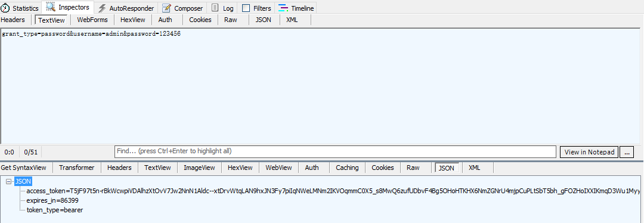Toggle the Filters checkbox

pyautogui.click(x=246, y=8)
